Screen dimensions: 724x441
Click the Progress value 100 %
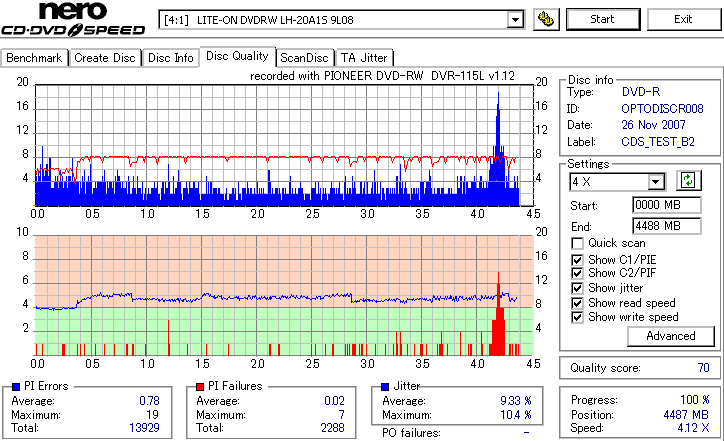click(x=695, y=400)
